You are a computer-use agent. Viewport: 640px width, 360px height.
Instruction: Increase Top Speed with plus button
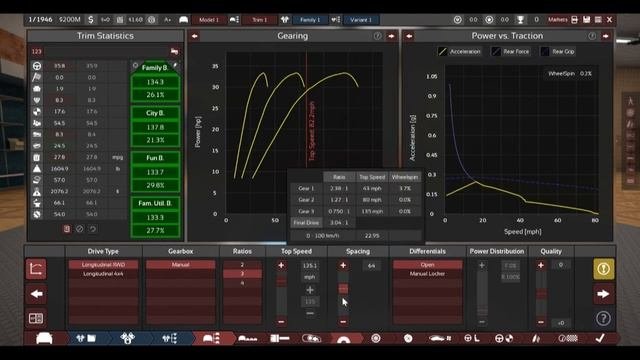pos(281,265)
